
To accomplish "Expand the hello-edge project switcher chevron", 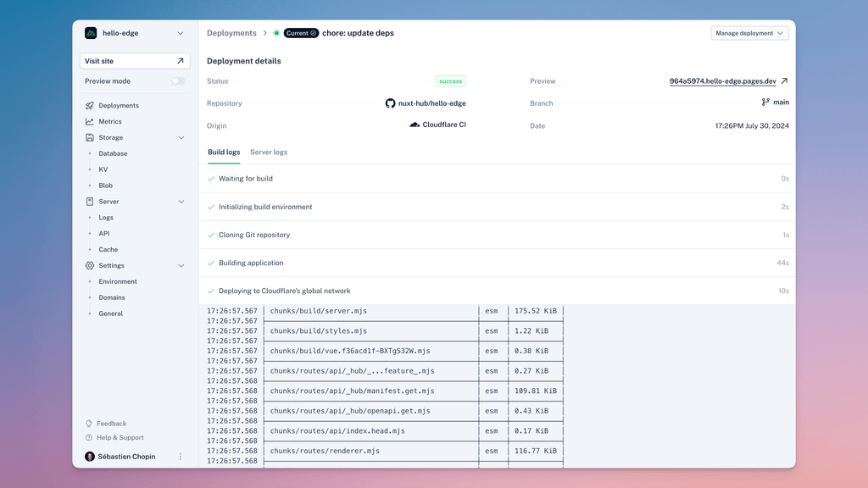I will click(181, 32).
